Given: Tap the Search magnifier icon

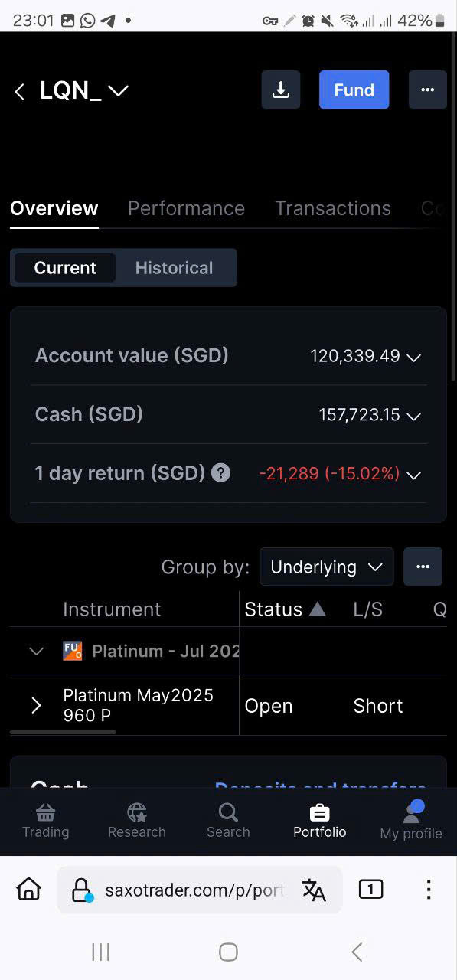Looking at the screenshot, I should coord(228,812).
